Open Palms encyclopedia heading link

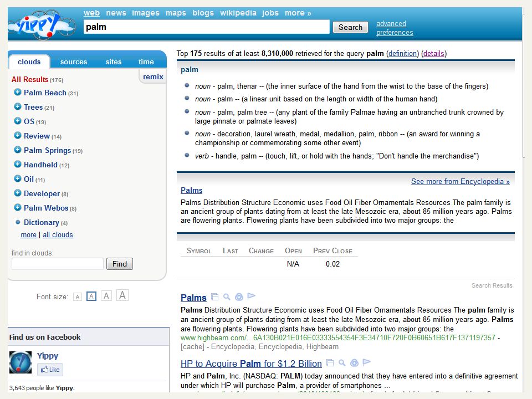tap(191, 190)
